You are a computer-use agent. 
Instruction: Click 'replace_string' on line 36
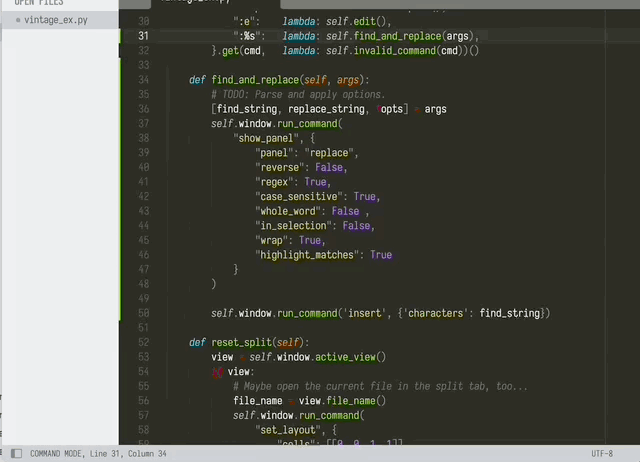point(326,109)
